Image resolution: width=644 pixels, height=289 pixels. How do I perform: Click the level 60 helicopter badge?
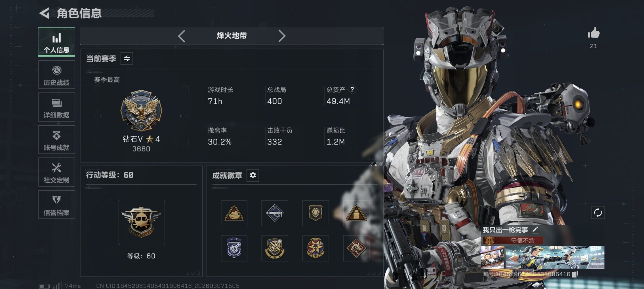[141, 222]
